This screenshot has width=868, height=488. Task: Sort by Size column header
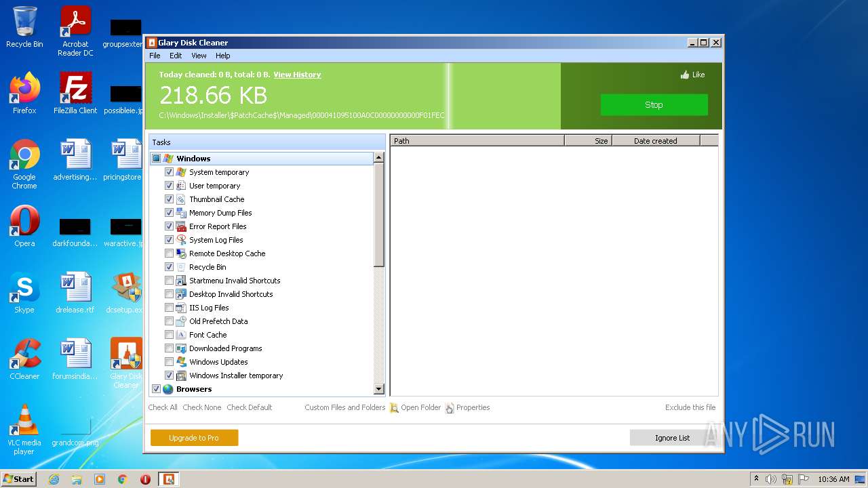(588, 141)
